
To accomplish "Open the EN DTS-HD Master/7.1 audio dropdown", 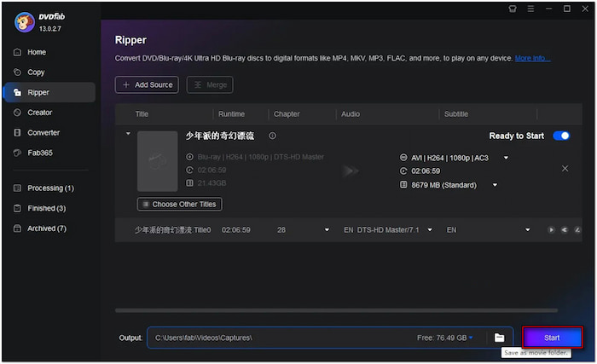I will [430, 229].
